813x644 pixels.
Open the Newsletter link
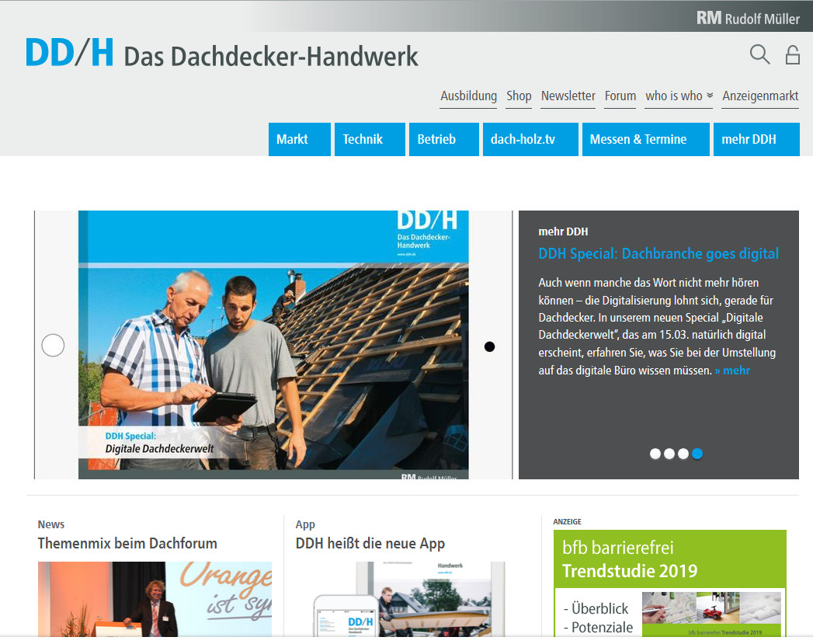tap(568, 96)
